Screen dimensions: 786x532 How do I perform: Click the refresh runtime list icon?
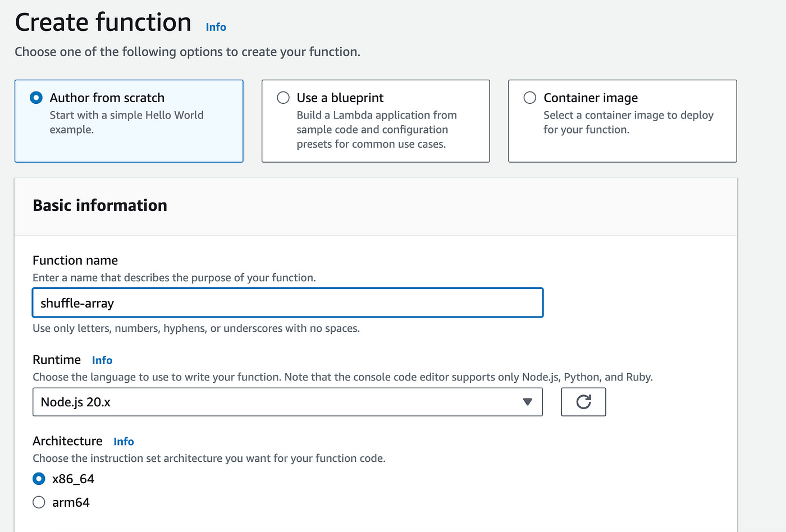(x=583, y=402)
